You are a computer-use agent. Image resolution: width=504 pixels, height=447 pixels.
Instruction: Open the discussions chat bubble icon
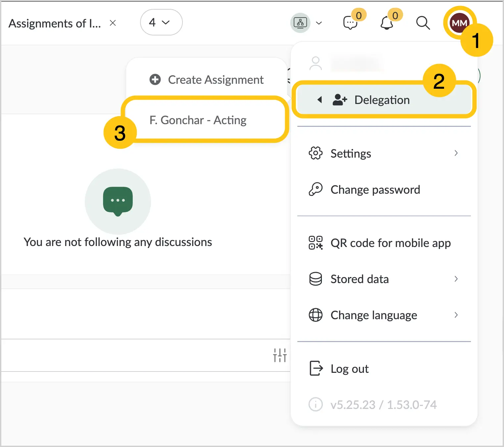[350, 23]
